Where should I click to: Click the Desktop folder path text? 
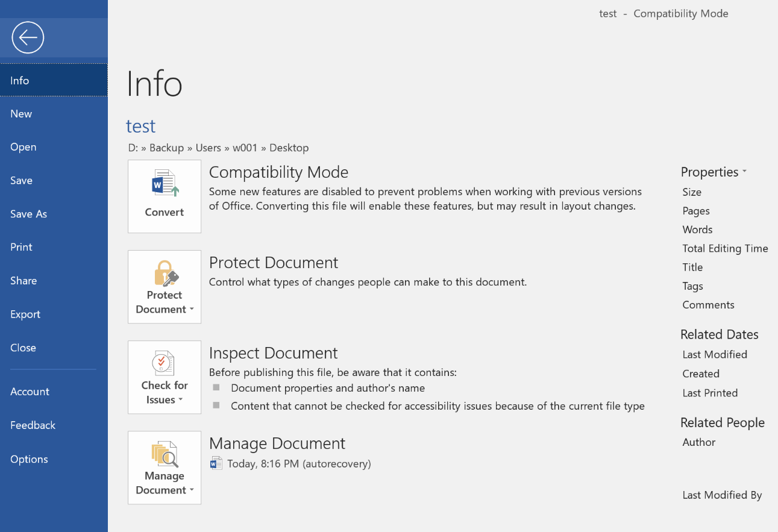click(289, 148)
